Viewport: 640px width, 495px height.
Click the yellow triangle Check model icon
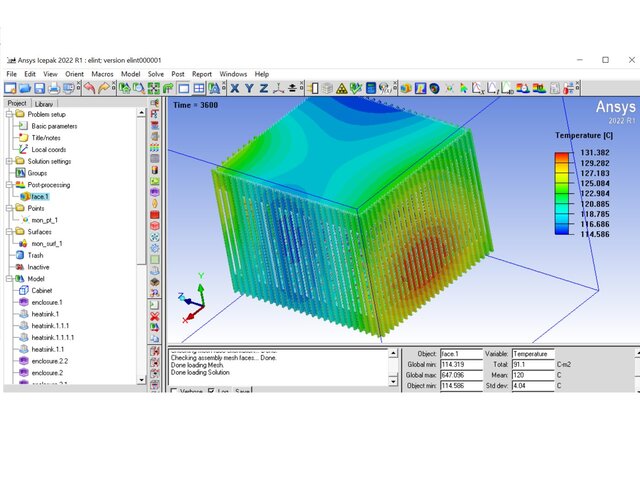[342, 88]
